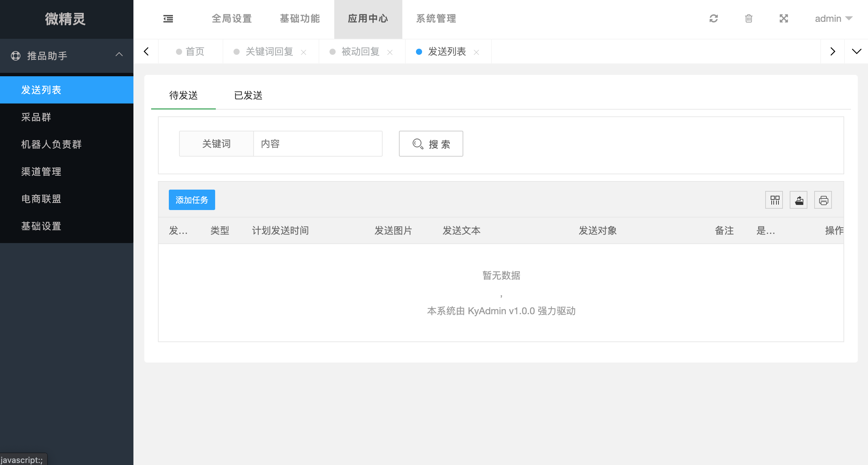Click the print table icon
This screenshot has height=465, width=868.
click(x=823, y=200)
